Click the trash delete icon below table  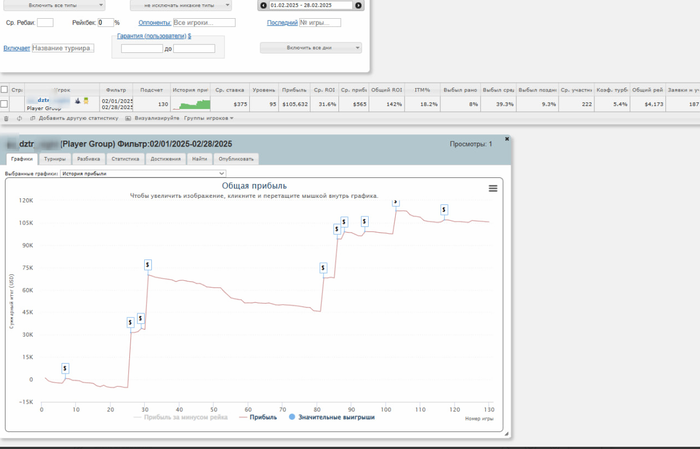click(x=6, y=118)
